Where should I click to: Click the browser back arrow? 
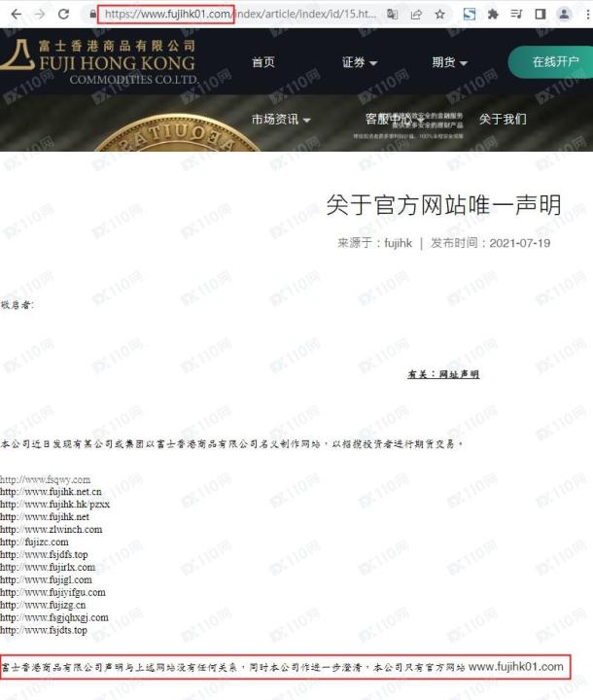coord(17,15)
